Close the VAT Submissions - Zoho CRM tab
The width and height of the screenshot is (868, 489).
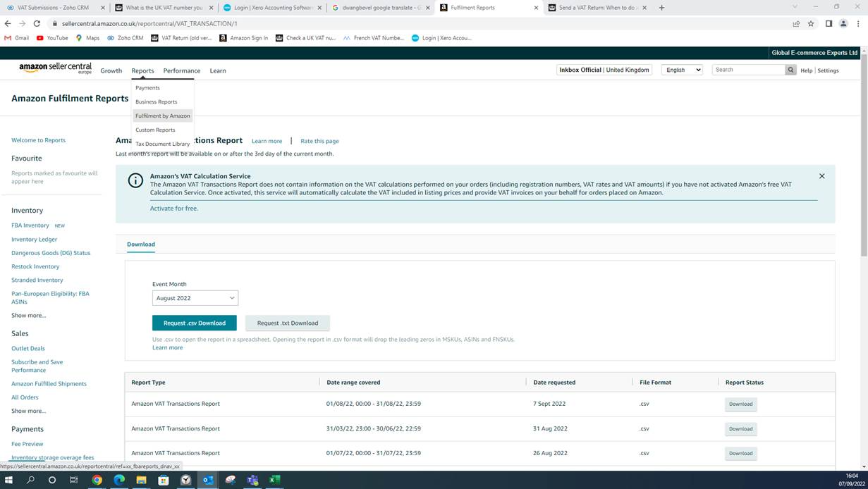pos(103,8)
